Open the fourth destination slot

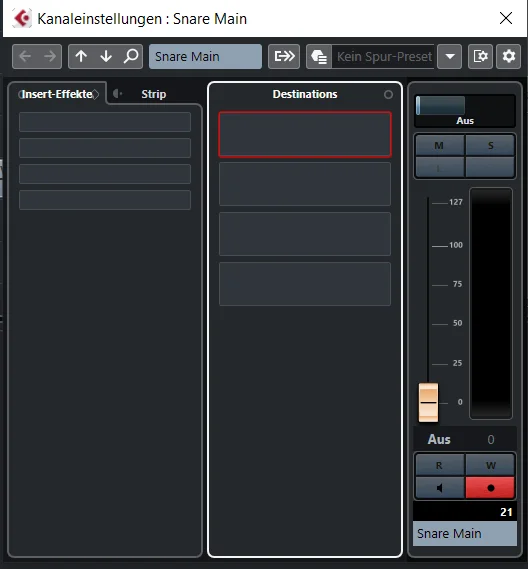tap(305, 284)
